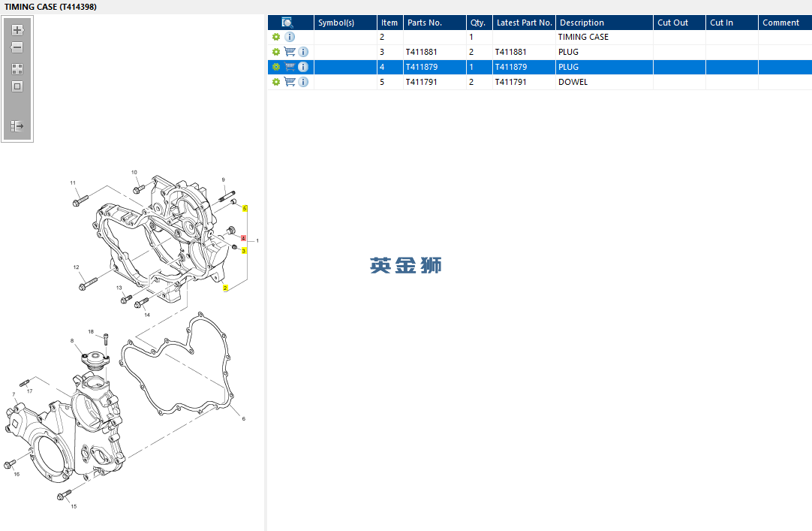This screenshot has width=812, height=531.
Task: Sort by Latest Part No. column header
Action: 524,23
